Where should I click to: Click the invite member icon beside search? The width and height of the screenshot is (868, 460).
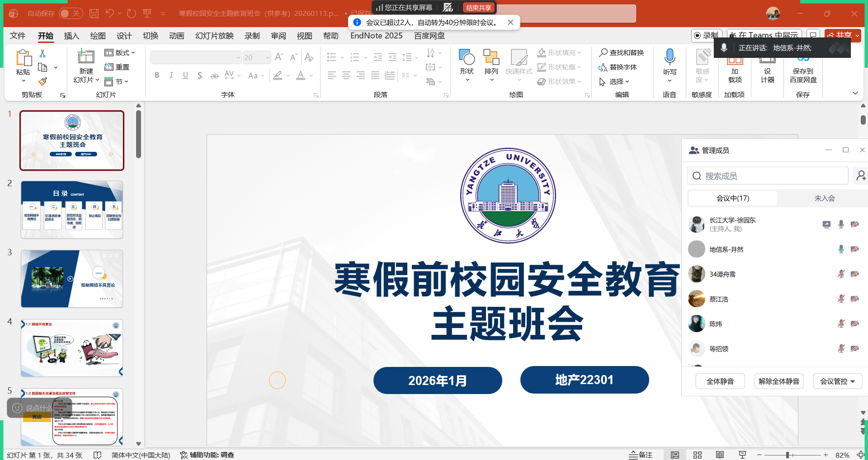click(x=861, y=175)
